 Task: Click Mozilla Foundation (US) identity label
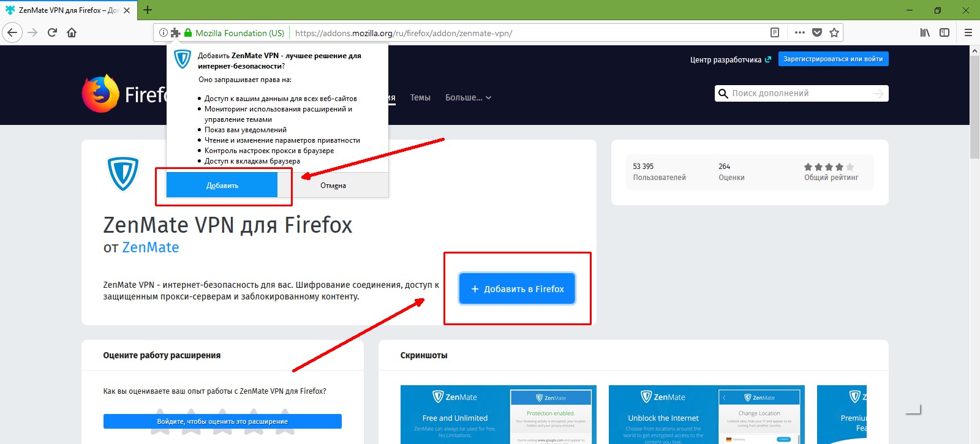[239, 33]
